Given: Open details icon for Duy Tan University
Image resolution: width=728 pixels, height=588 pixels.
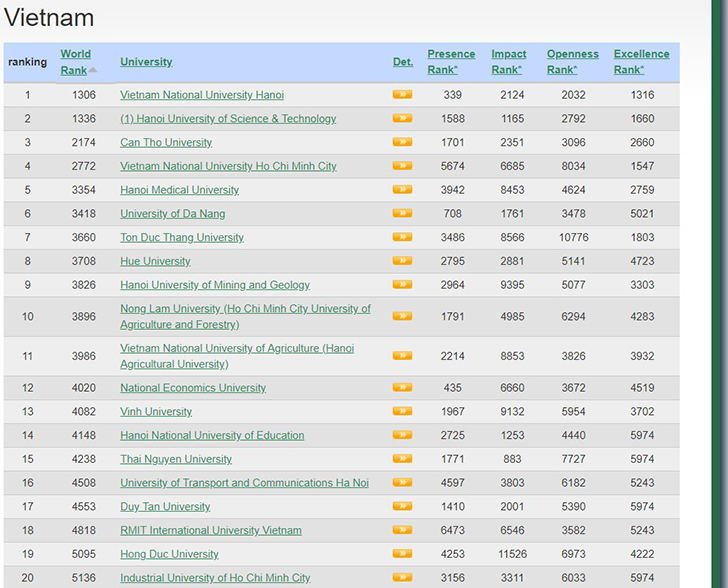Looking at the screenshot, I should click(402, 507).
